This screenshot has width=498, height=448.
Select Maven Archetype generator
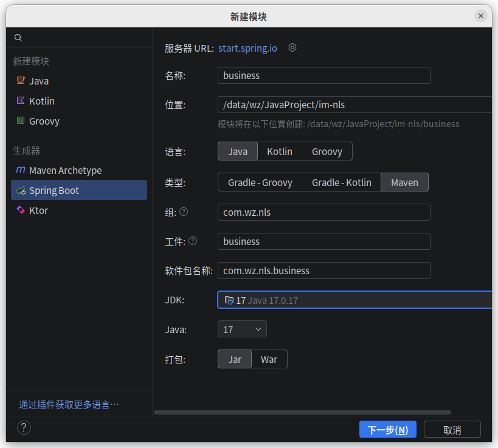click(79, 170)
